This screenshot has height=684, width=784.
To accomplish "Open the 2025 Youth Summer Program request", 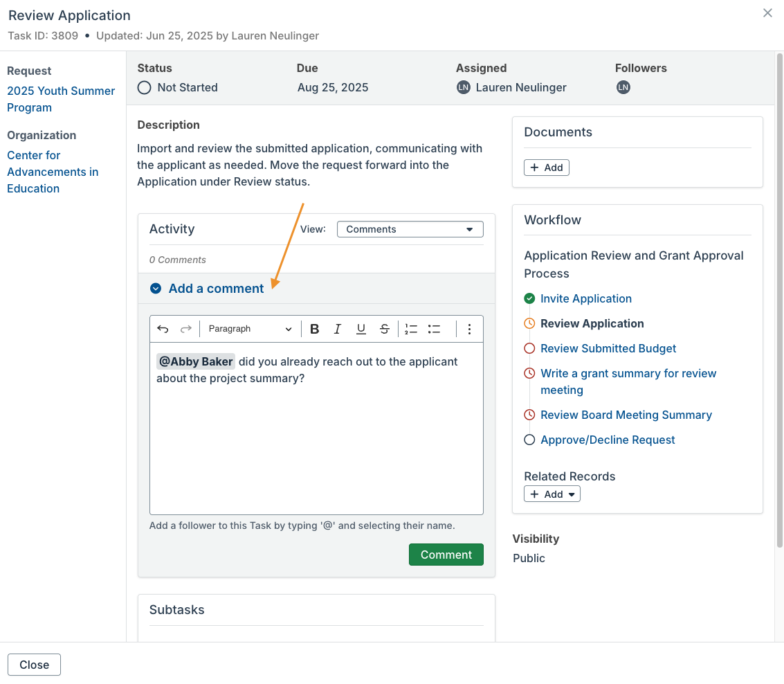I will (x=61, y=99).
